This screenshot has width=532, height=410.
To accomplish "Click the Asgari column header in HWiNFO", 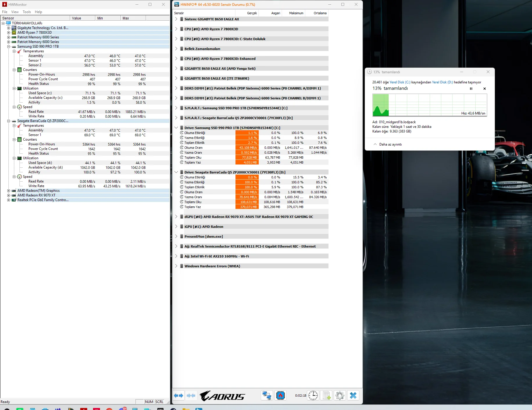I will tap(270, 13).
